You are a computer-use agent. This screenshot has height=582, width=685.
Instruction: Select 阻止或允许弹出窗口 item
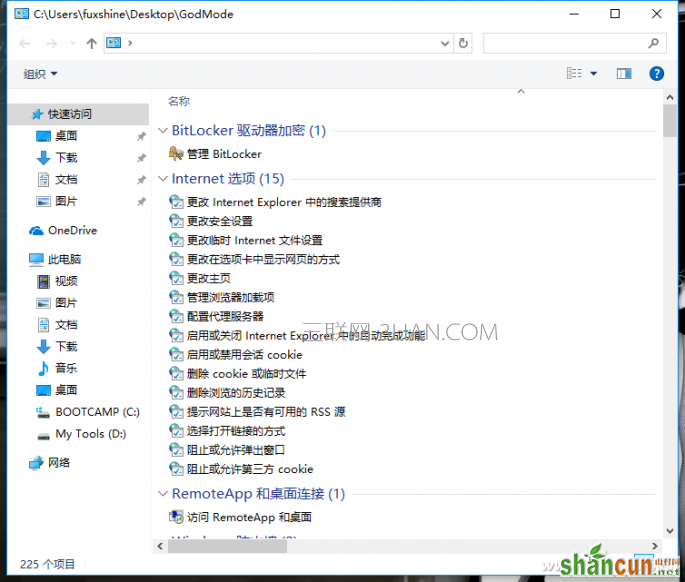(236, 450)
